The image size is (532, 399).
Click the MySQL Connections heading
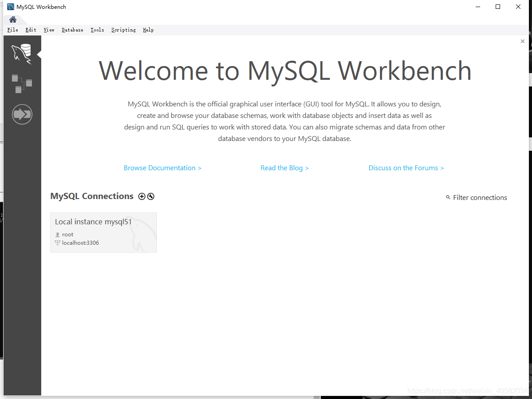tap(92, 196)
